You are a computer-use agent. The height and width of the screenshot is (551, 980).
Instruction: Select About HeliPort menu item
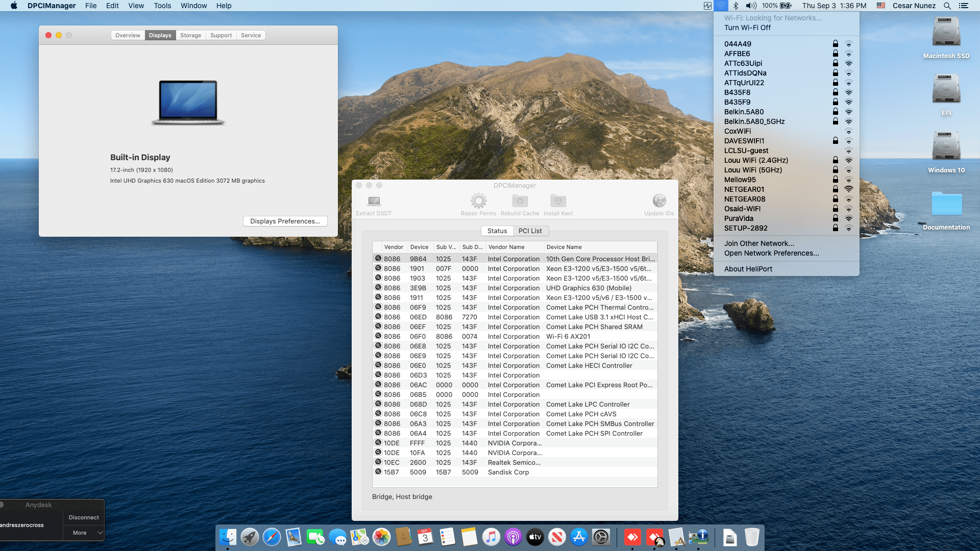(787, 269)
